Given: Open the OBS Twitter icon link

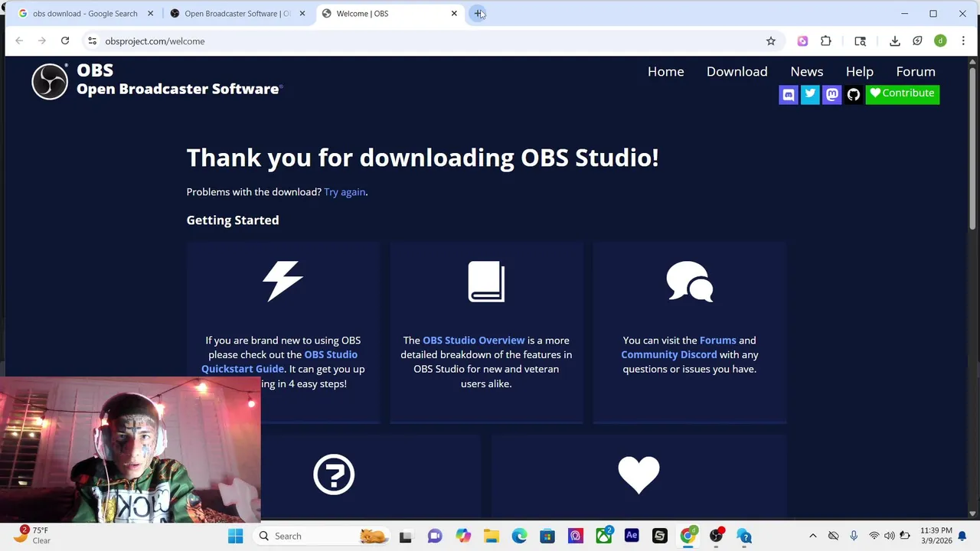Looking at the screenshot, I should point(809,94).
